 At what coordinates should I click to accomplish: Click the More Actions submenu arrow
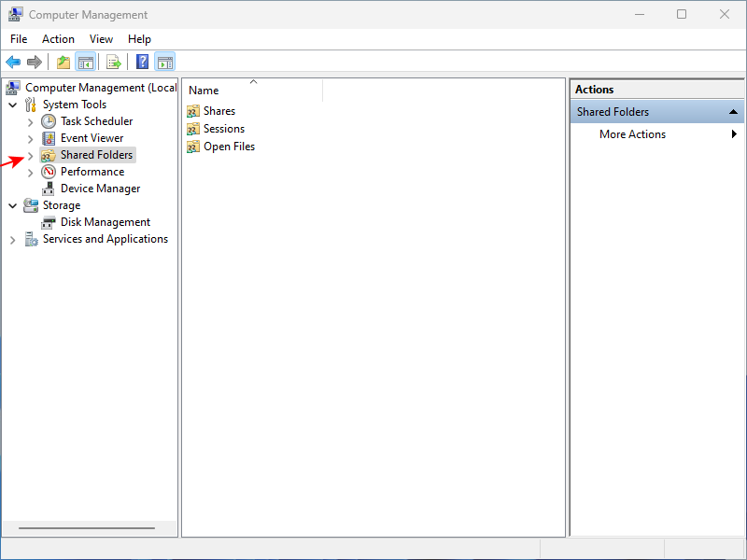pos(734,134)
